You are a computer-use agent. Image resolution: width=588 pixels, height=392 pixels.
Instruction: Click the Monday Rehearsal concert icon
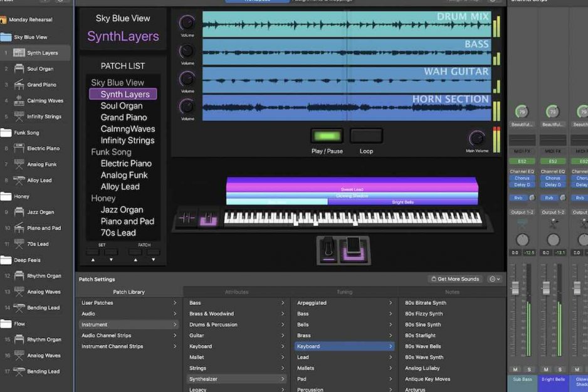click(x=3, y=19)
